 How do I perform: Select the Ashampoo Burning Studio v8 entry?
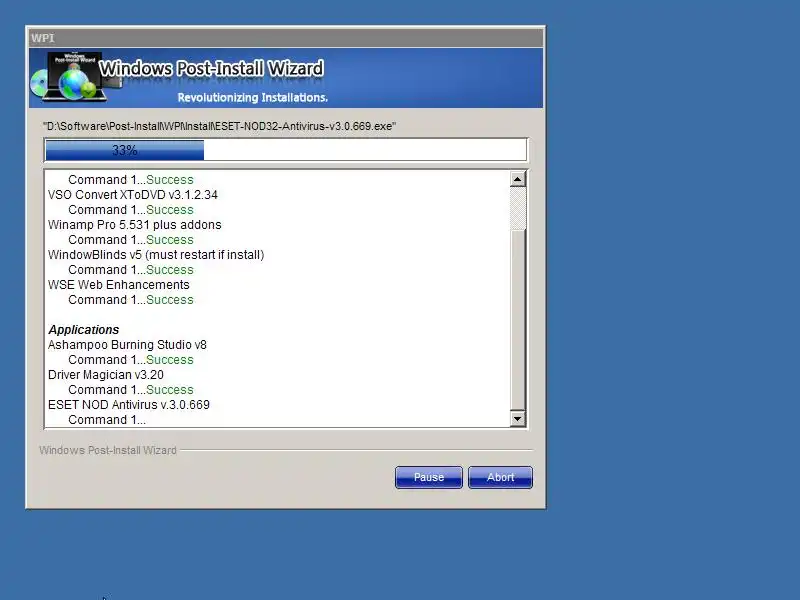127,345
